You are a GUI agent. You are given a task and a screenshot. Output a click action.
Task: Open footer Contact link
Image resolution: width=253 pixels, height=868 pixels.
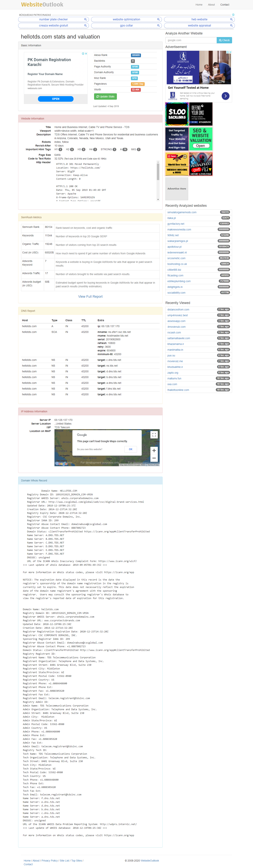point(28,864)
